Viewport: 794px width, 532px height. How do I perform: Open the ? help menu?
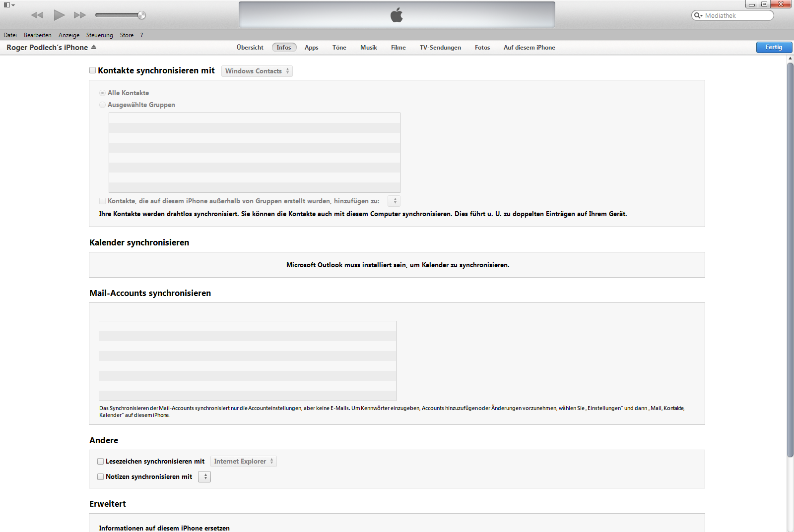pos(141,35)
